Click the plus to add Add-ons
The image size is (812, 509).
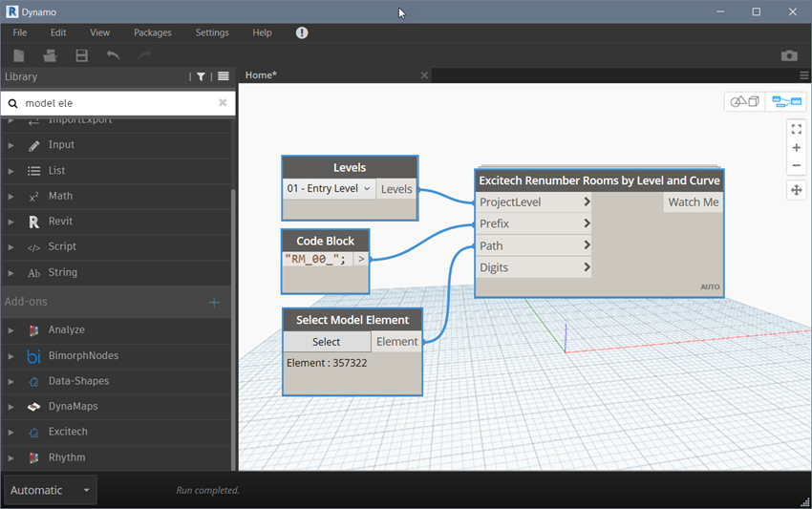[x=214, y=303]
